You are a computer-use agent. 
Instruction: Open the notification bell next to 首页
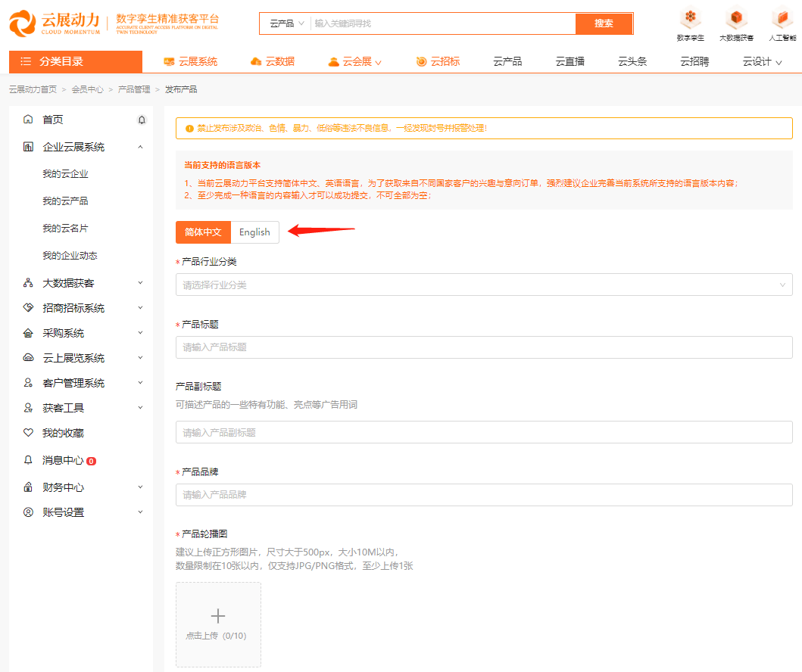pos(141,120)
